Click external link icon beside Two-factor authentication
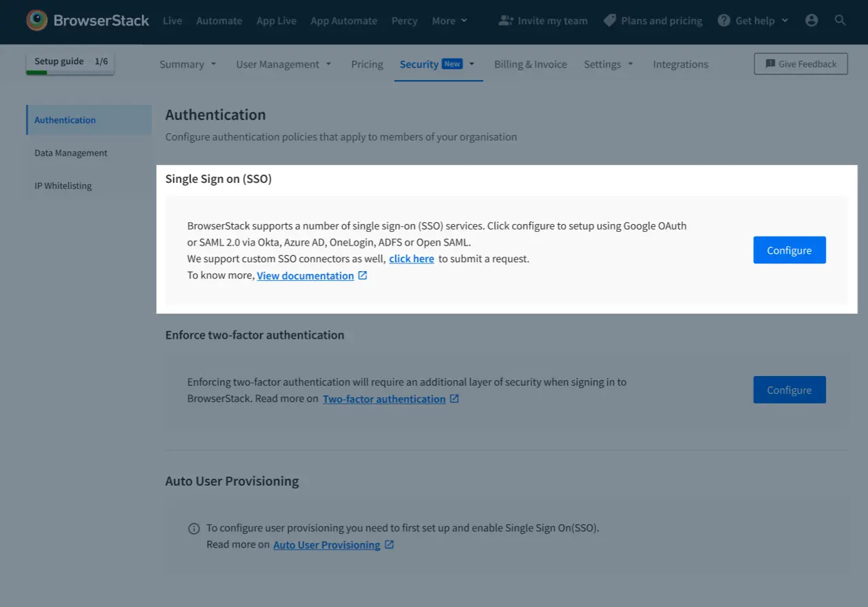 click(454, 399)
